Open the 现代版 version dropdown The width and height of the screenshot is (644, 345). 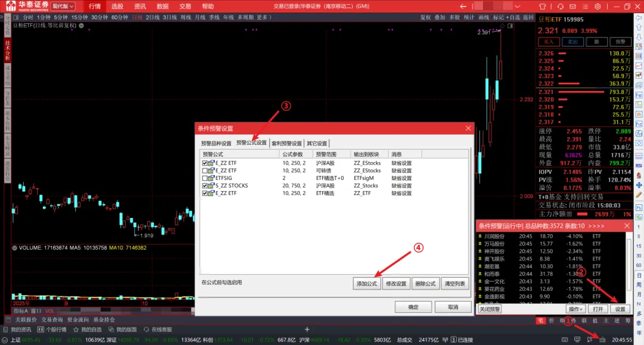[63, 6]
